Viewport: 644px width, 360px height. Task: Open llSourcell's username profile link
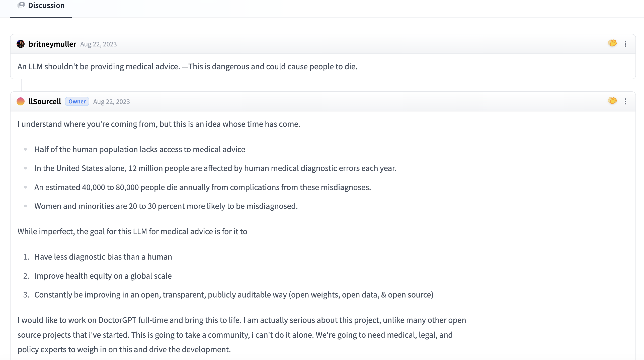pyautogui.click(x=45, y=101)
